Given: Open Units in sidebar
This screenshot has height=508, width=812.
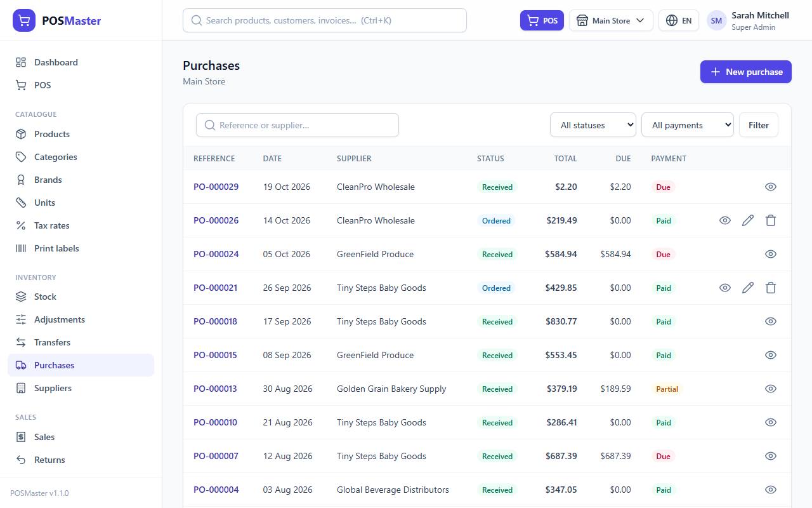Looking at the screenshot, I should (x=81, y=203).
